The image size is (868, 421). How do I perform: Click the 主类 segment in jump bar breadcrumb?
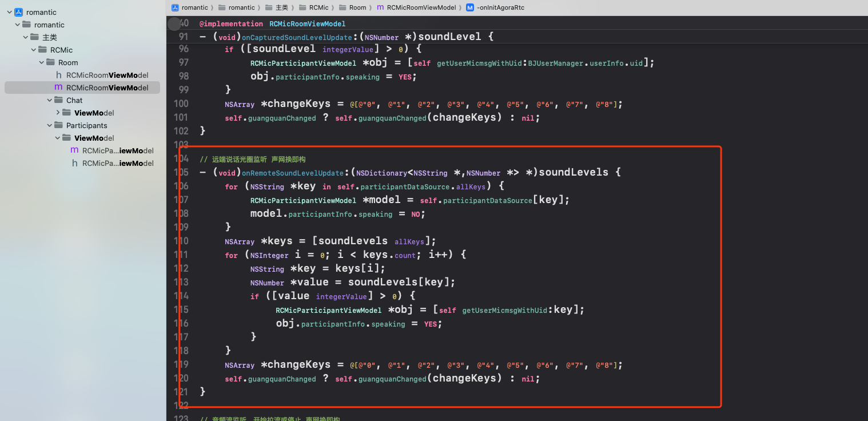281,7
